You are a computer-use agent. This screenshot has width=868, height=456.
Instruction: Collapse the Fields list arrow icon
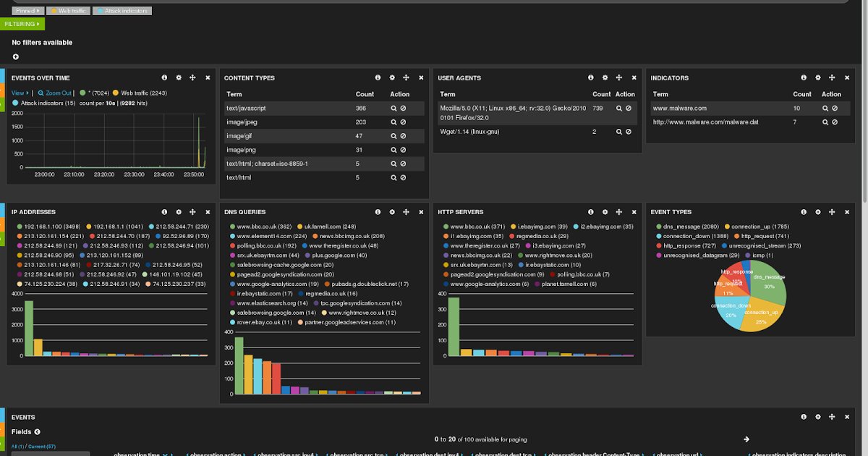tap(37, 432)
